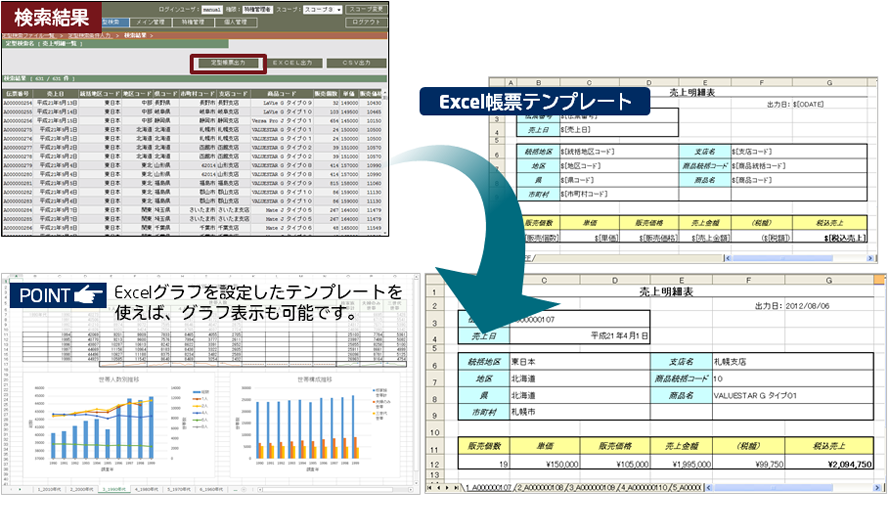Click horizontal scrollbar left arrow in output workbook
Image resolution: width=890 pixels, height=517 pixels.
tap(708, 487)
